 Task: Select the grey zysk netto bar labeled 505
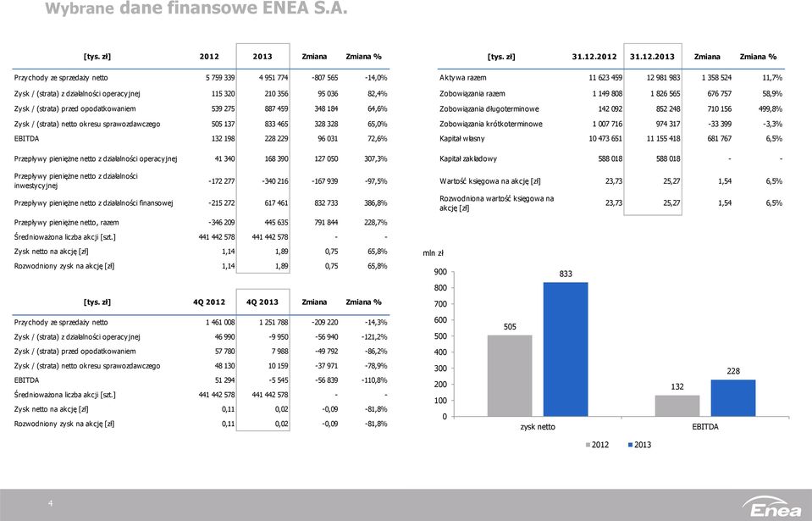(x=510, y=375)
